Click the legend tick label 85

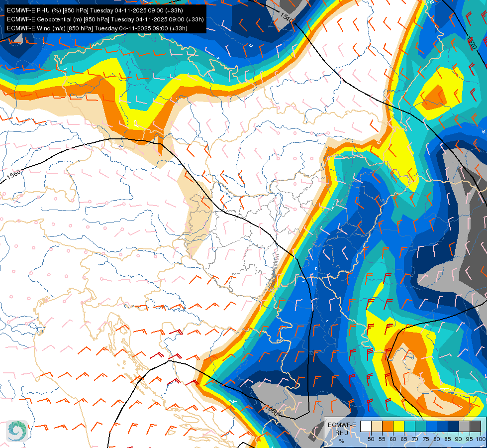pyautogui.click(x=448, y=440)
